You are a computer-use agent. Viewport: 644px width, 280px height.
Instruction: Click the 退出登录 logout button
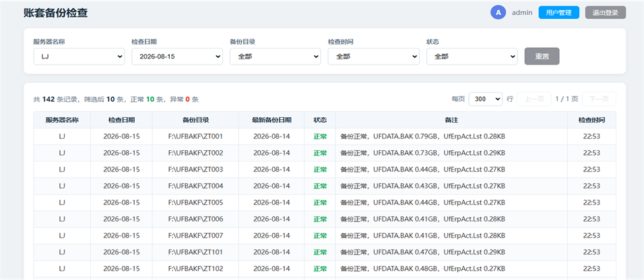coord(606,12)
